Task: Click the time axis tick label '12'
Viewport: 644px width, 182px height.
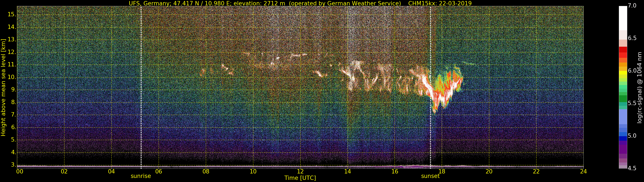Action: point(300,172)
